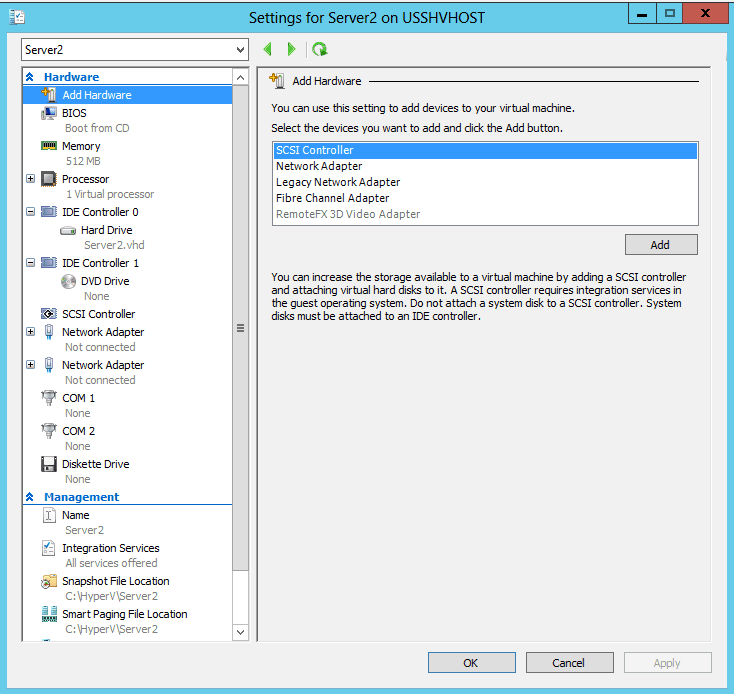Click the Memory chip icon

pyautogui.click(x=49, y=146)
